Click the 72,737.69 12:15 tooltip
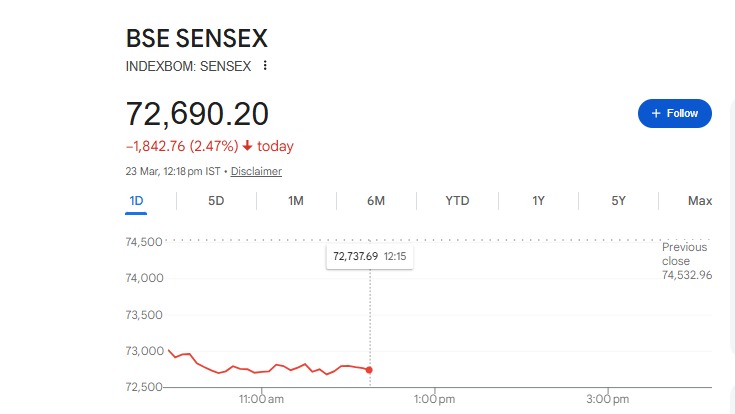Screen dimensions: 735x414 tap(371, 257)
